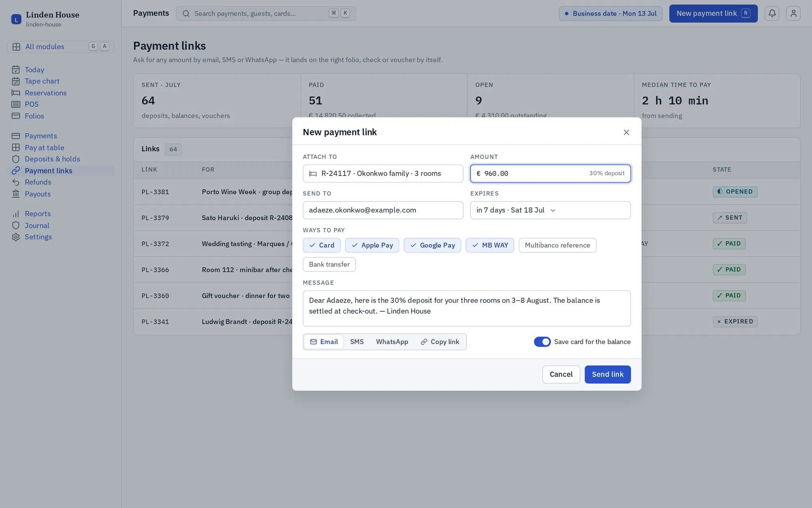Click the Folios icon
This screenshot has width=812, height=508.
(x=16, y=116)
